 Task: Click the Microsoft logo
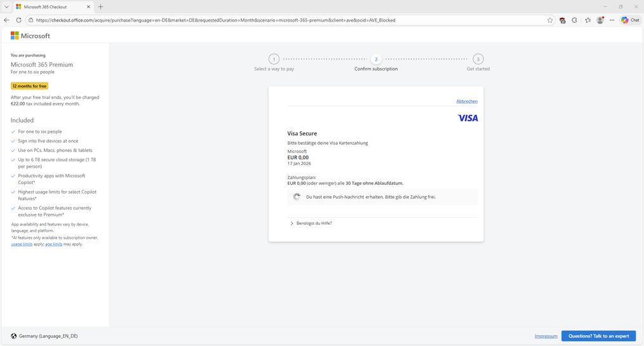30,36
